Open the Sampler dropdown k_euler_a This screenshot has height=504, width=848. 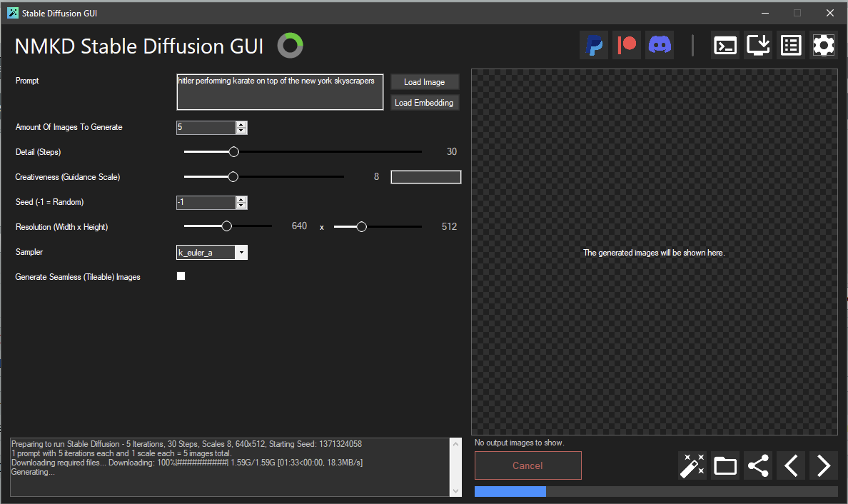pyautogui.click(x=212, y=253)
